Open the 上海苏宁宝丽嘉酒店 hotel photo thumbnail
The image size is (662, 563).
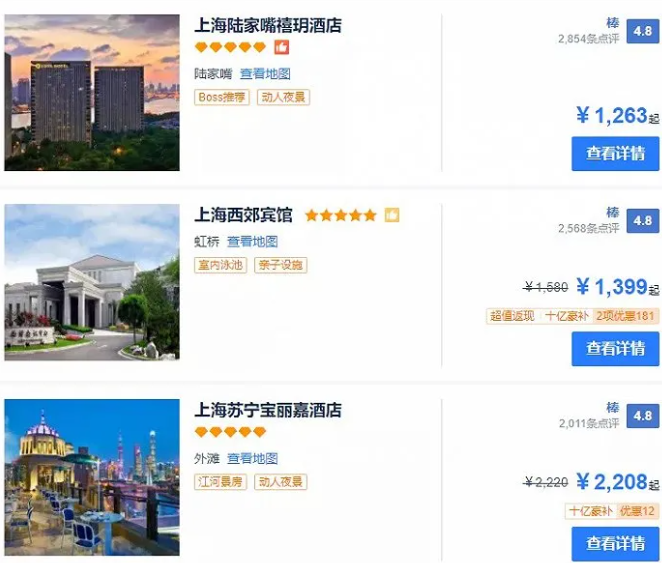92,477
